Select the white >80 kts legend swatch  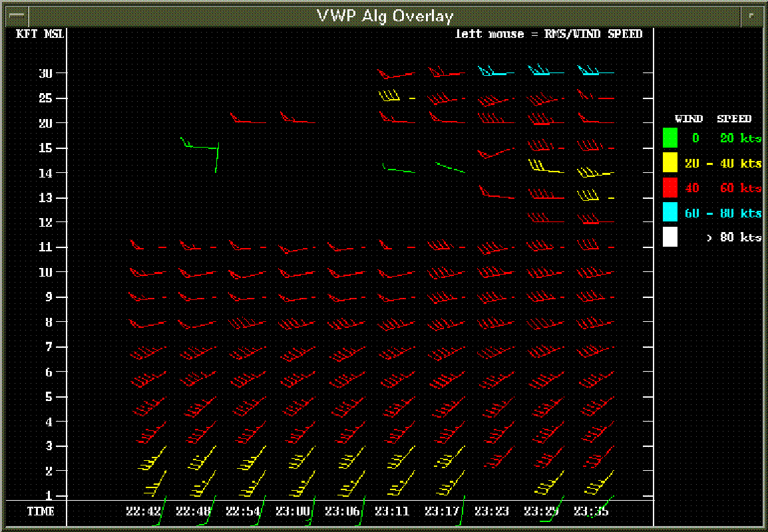(670, 237)
